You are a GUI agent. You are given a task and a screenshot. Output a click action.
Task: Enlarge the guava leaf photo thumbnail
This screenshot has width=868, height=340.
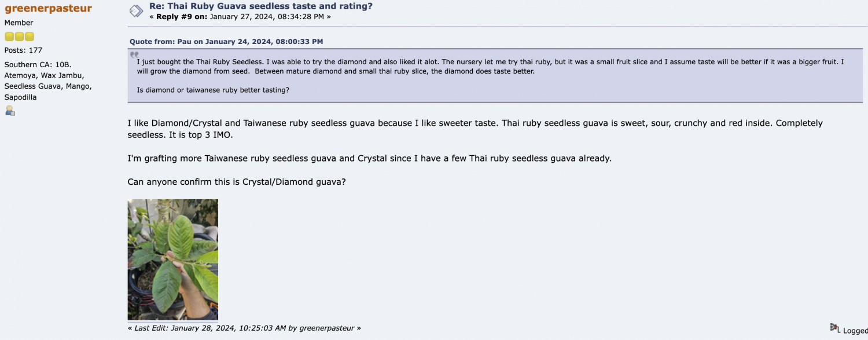[172, 259]
